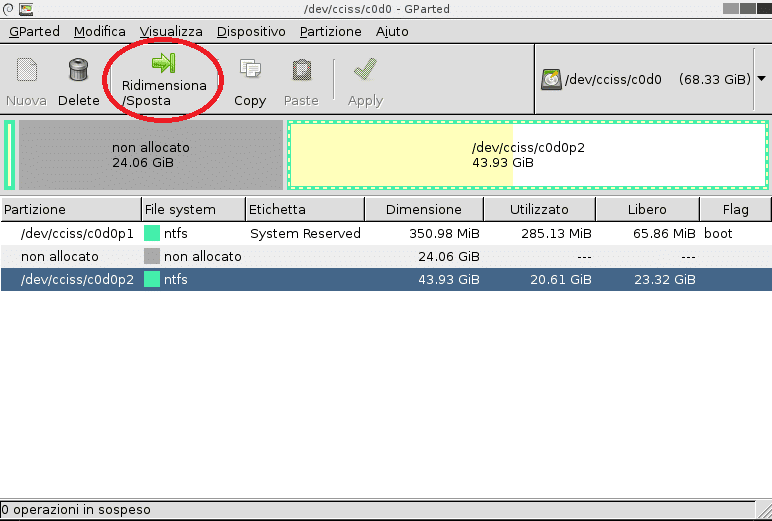
Task: Click the 285.13 MiB used cell
Action: click(556, 233)
